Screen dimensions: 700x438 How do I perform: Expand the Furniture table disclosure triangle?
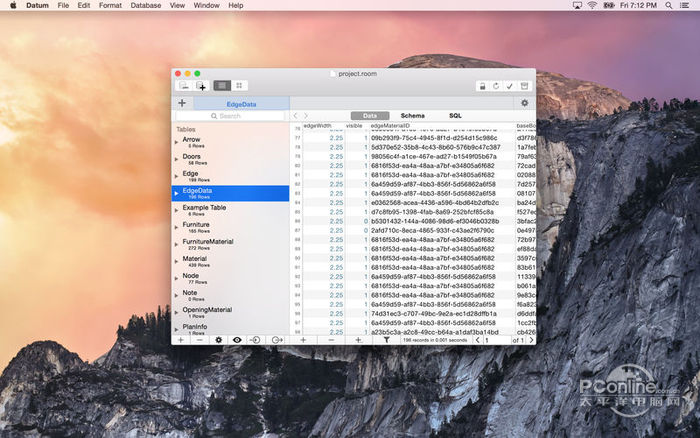click(177, 227)
